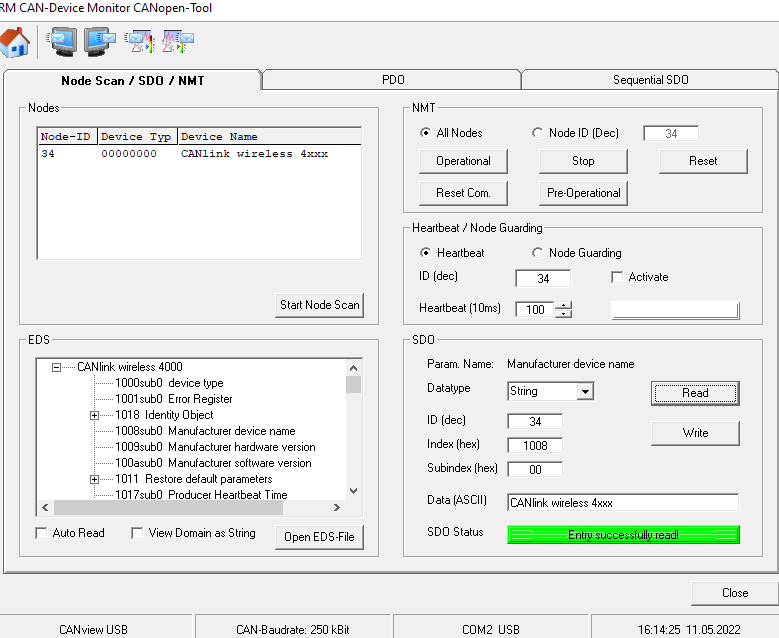Click the Home house icon in toolbar
Image resolution: width=779 pixels, height=638 pixels.
tap(16, 42)
